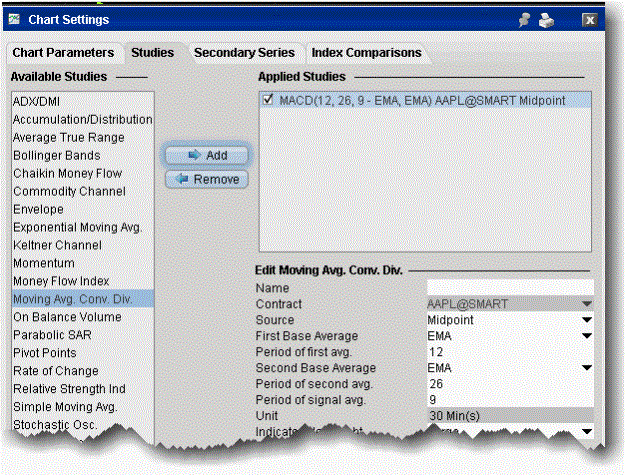Screen dimensions: 625x475
Task: Expand the Contract AAPL@SMART dropdown
Action: coord(587,303)
